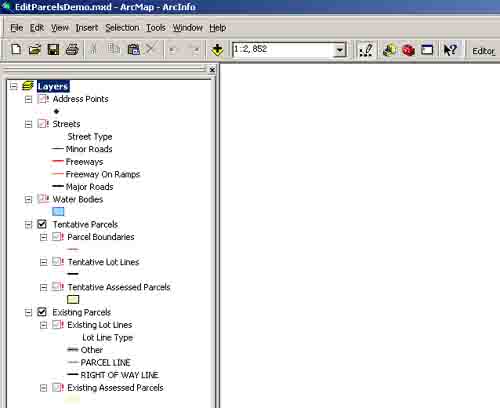Open the Editor Toolbar pencil icon

pyautogui.click(x=366, y=50)
